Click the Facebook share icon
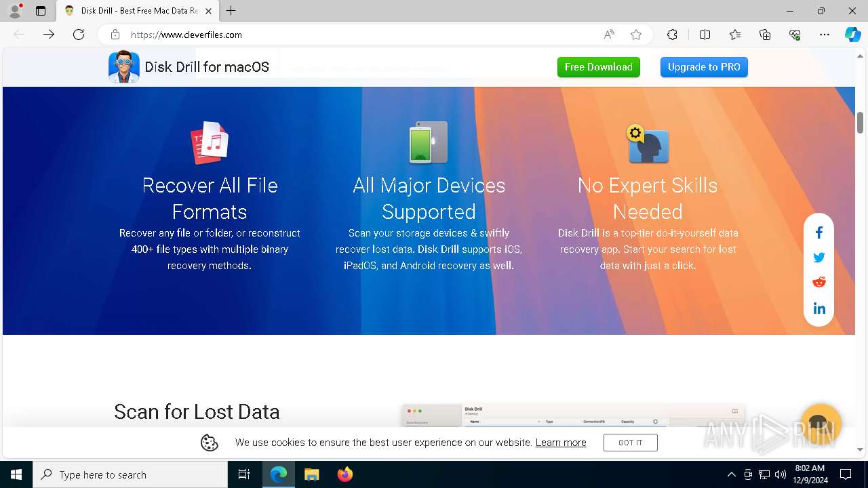868x488 pixels. (819, 233)
